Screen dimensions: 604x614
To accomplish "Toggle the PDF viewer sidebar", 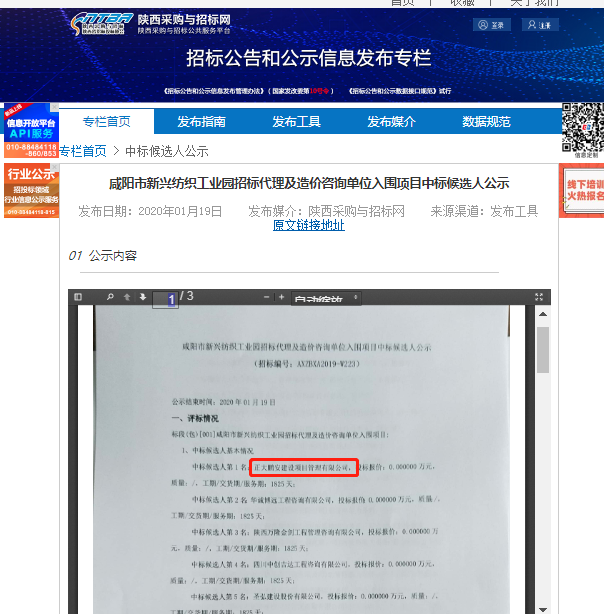I will click(80, 298).
